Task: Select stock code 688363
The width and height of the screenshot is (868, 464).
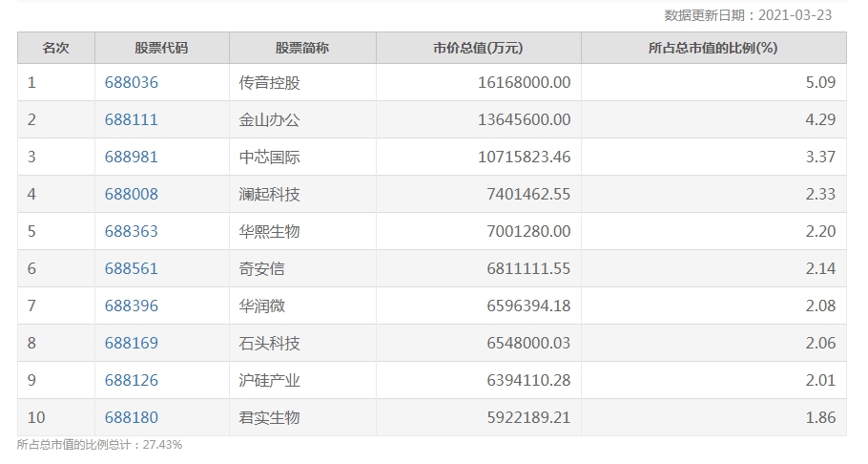Action: click(132, 232)
